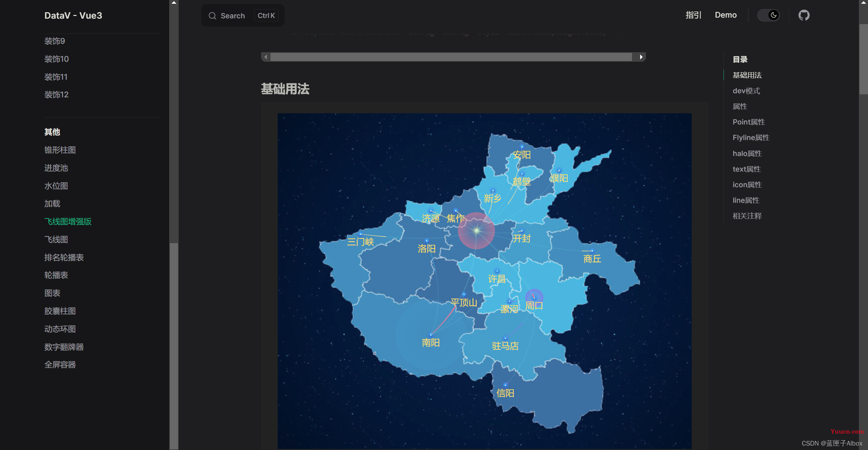Screen dimensions: 868x450
Task: Click the 基础用法 anchor in table of contents
Action: (x=748, y=75)
